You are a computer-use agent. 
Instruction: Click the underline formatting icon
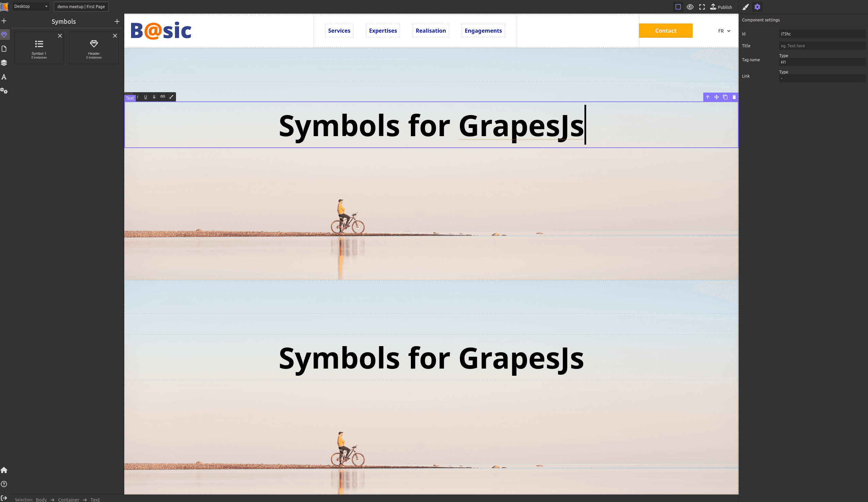pos(146,97)
